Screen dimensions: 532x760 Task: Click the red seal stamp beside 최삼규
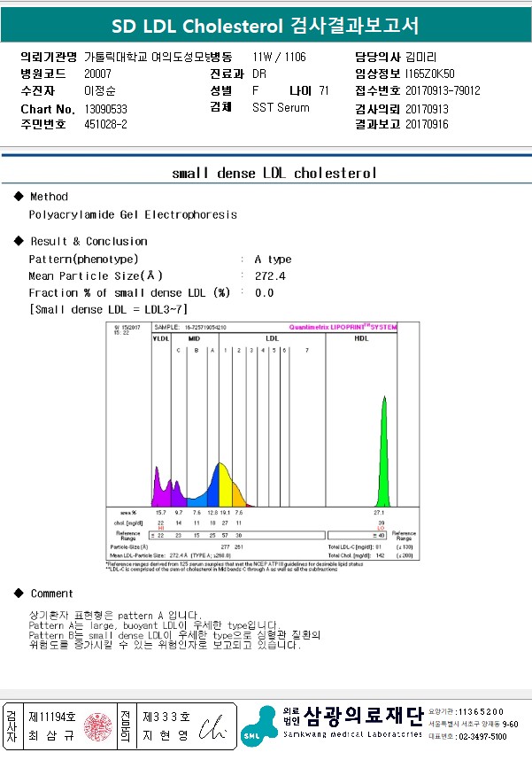98,726
